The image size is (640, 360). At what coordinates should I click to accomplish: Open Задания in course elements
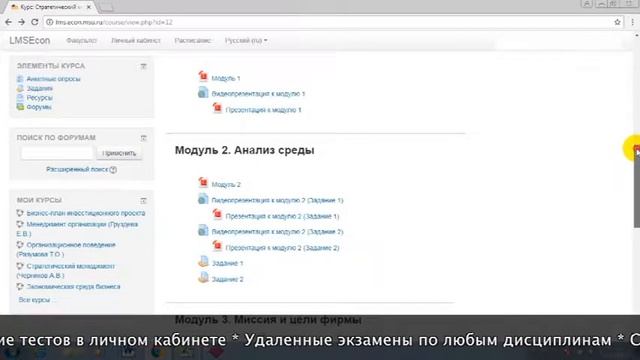click(x=40, y=88)
